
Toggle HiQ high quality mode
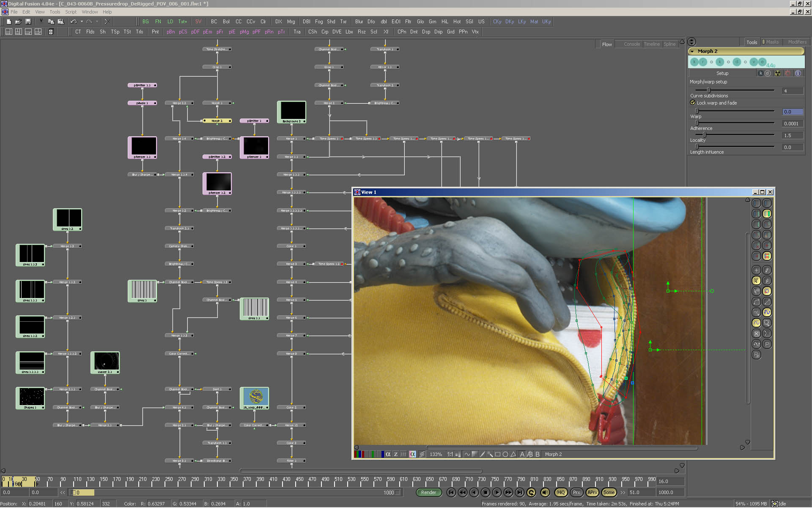561,492
